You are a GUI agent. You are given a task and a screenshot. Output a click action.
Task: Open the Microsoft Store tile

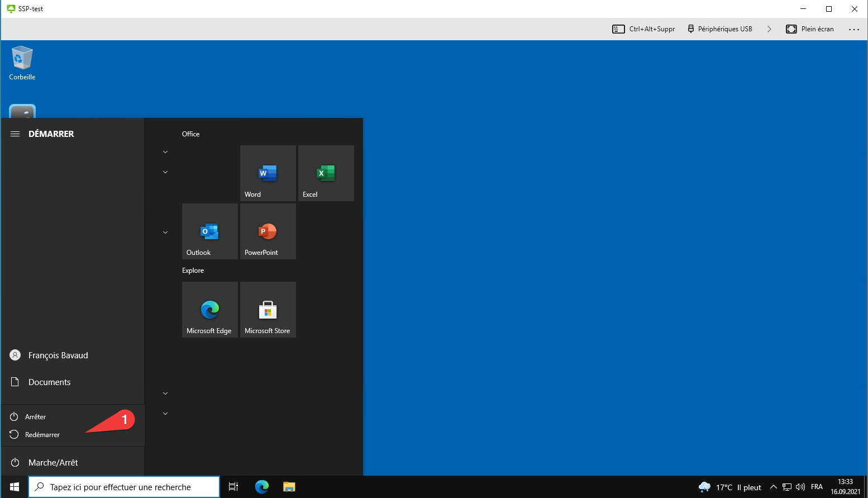tap(268, 310)
